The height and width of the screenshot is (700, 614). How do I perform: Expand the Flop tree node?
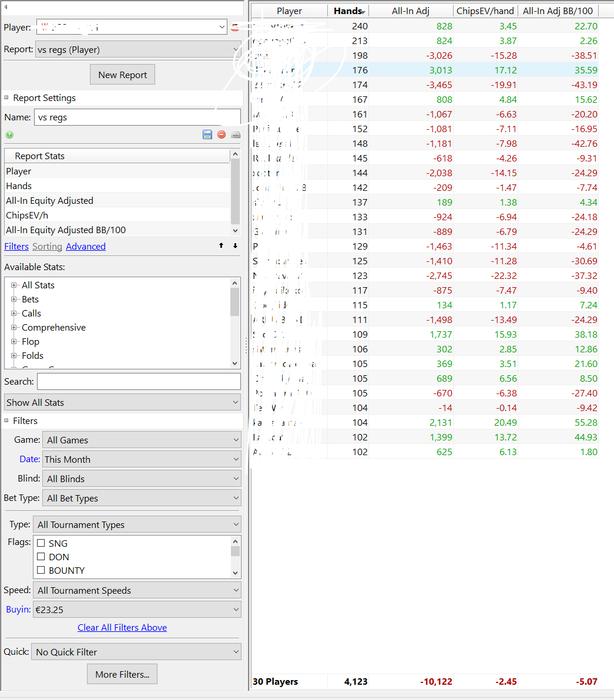(14, 342)
